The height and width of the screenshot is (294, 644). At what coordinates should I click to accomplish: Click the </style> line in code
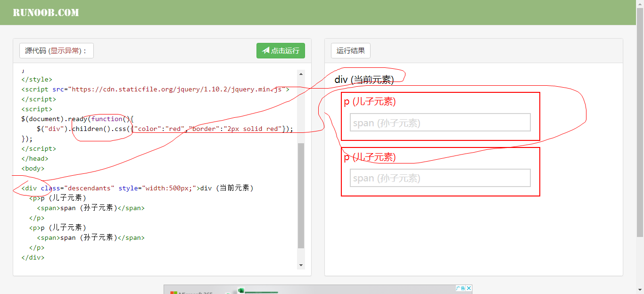click(x=37, y=79)
